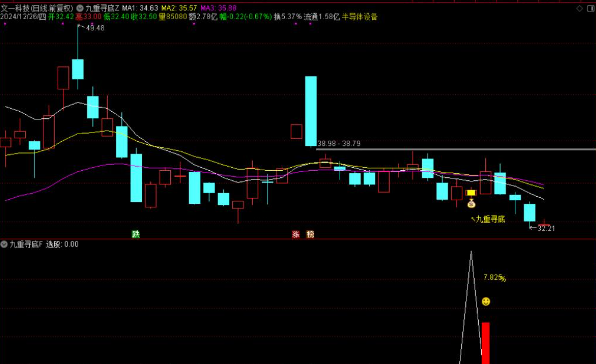Click the diamond icon at top right
This screenshot has height=364, width=596.
[x=580, y=8]
